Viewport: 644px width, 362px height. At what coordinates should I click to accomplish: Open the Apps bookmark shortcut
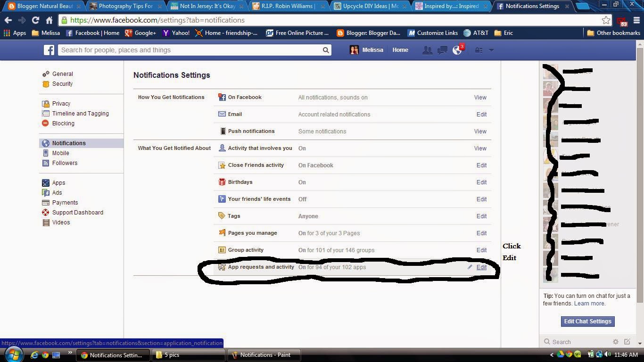tap(15, 33)
